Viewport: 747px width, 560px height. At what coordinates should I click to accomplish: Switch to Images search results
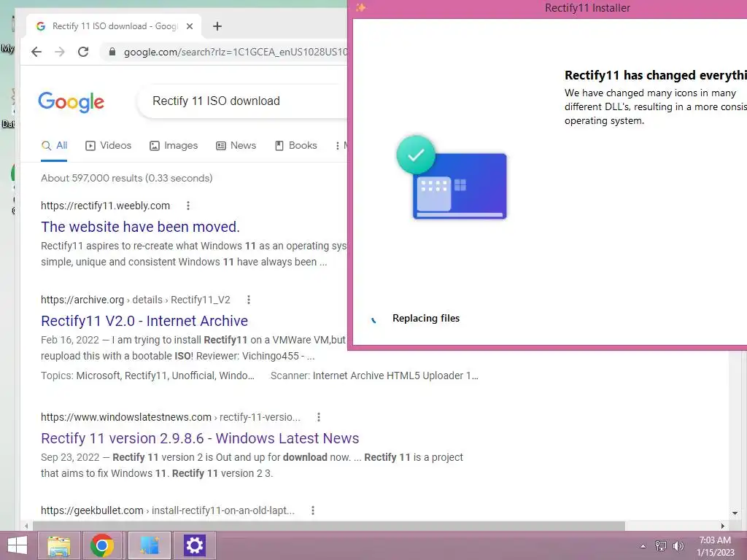(x=174, y=146)
